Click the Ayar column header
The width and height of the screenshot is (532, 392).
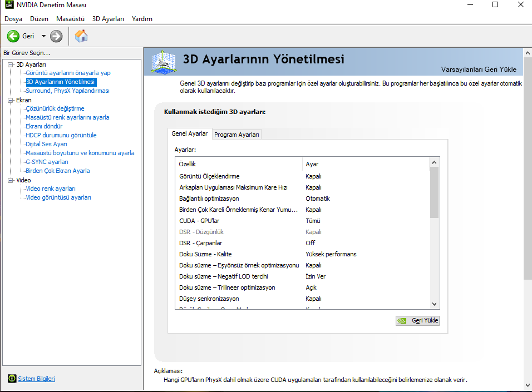coord(366,164)
